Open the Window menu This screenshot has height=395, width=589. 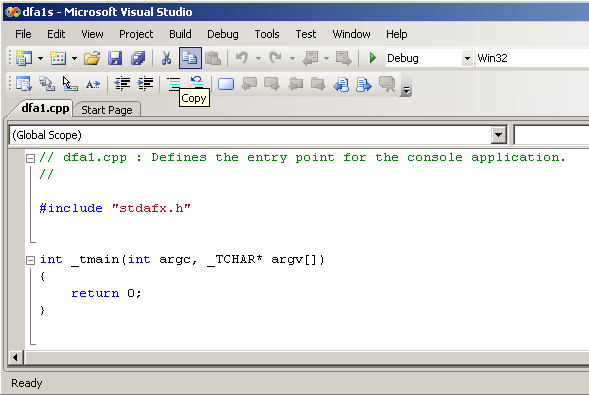point(351,34)
